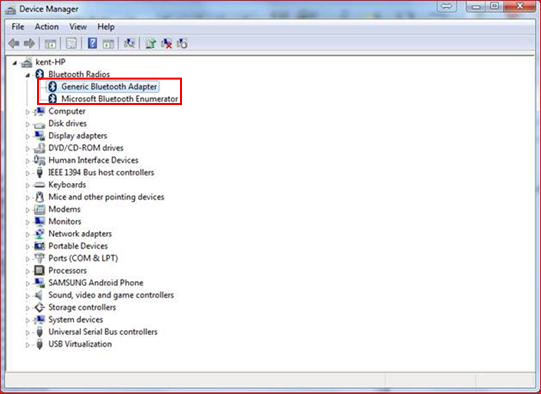The height and width of the screenshot is (394, 541).
Task: Select the 'Portable Devices' label
Action: [x=78, y=246]
